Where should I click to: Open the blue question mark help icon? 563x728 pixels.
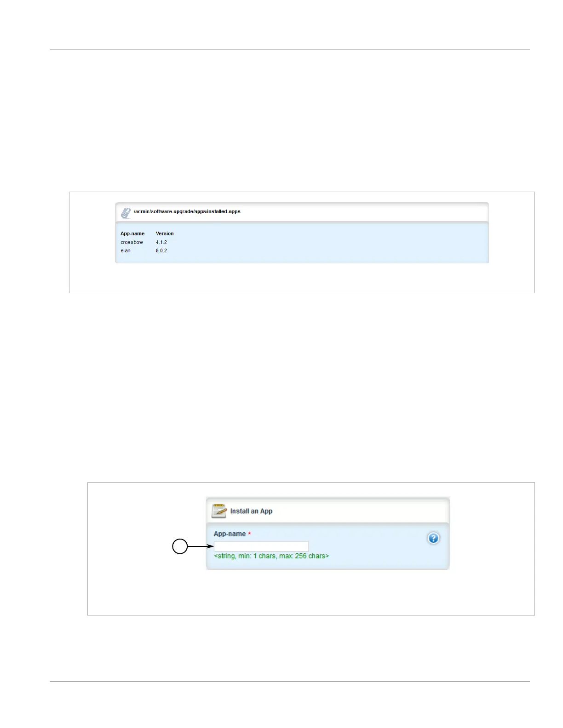tap(433, 538)
